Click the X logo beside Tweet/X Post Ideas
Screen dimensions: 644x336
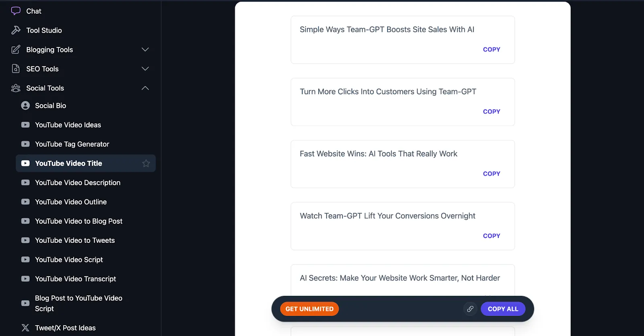pos(25,328)
